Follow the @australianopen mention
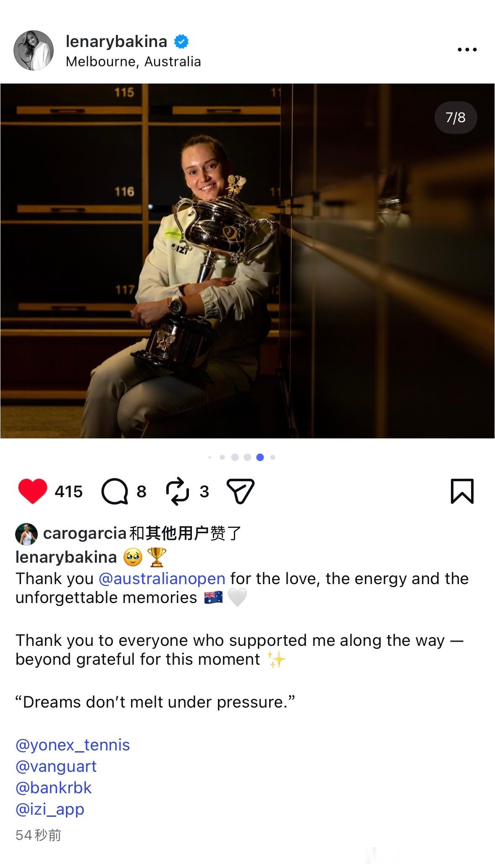This screenshot has width=495, height=868. 162,579
